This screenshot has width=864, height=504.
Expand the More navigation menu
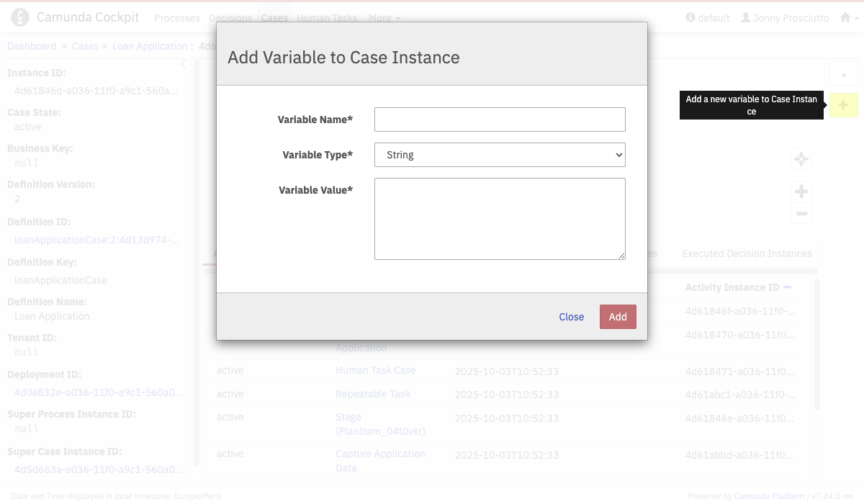coord(384,18)
